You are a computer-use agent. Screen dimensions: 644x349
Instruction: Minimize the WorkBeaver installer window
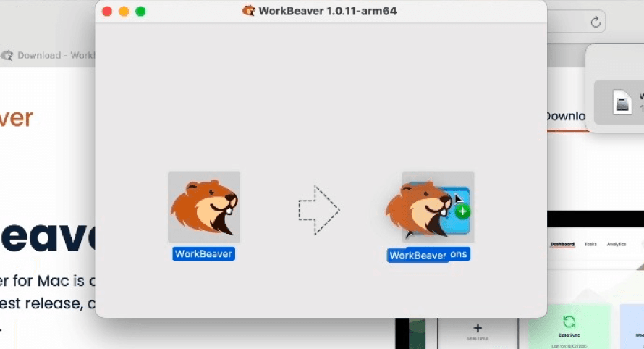click(x=124, y=12)
